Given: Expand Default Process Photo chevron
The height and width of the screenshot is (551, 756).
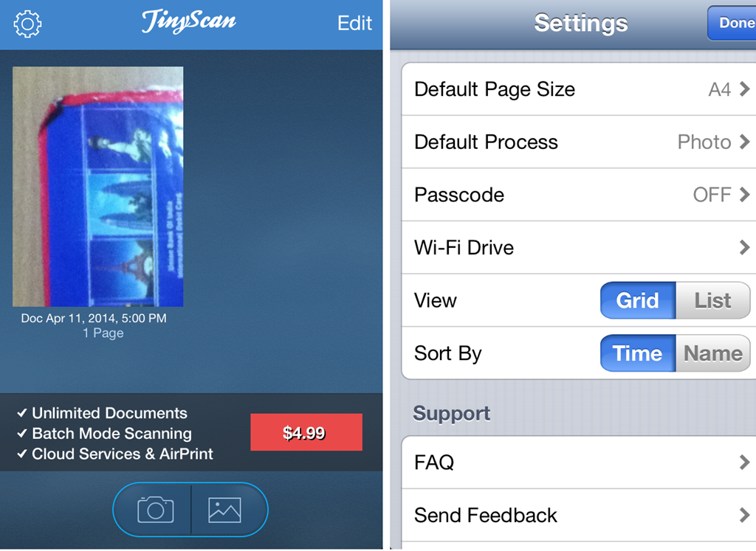Looking at the screenshot, I should [x=744, y=142].
